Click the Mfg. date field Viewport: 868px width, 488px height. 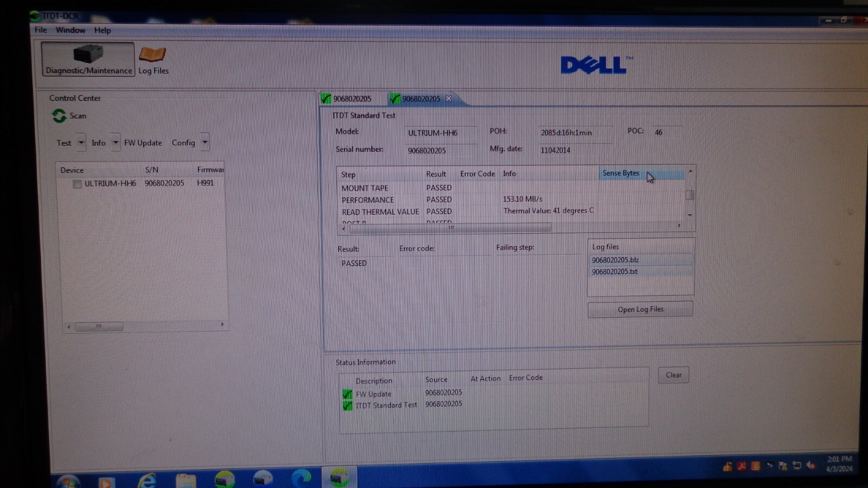[576, 150]
